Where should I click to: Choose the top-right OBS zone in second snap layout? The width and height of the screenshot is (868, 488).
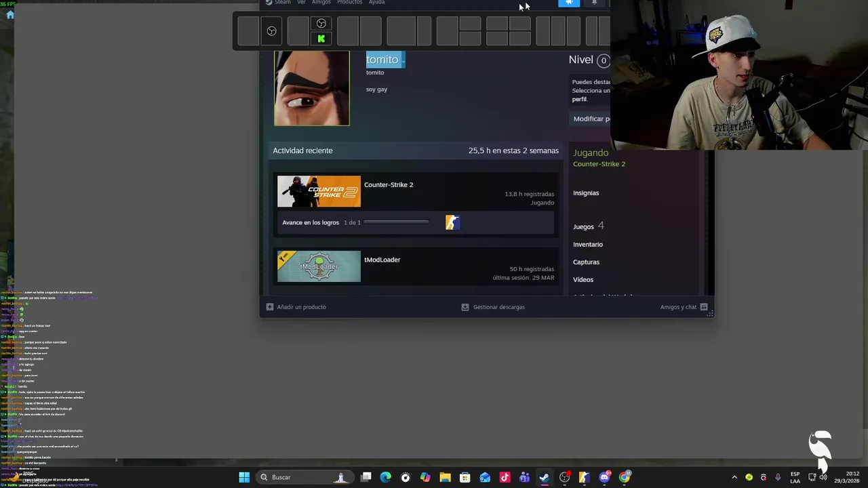321,24
